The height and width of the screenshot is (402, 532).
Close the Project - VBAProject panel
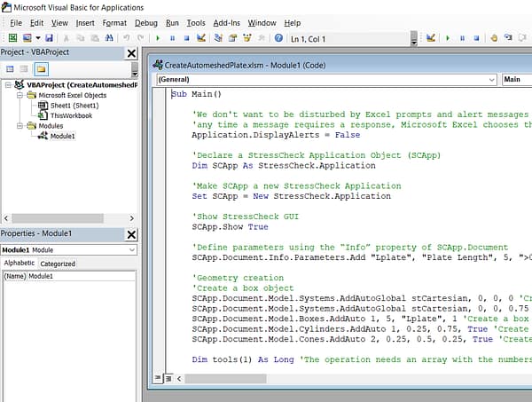pyautogui.click(x=131, y=53)
